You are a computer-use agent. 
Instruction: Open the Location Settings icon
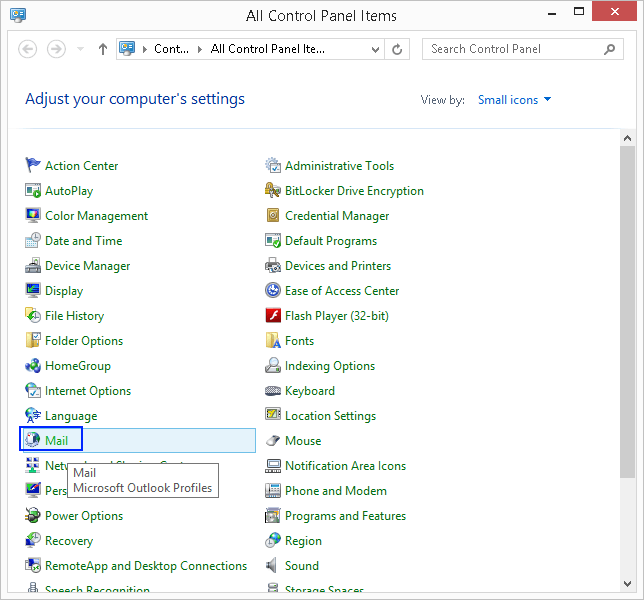point(273,415)
